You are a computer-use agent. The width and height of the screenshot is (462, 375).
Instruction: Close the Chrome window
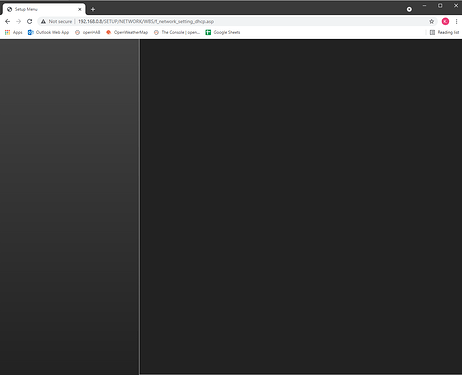click(456, 6)
